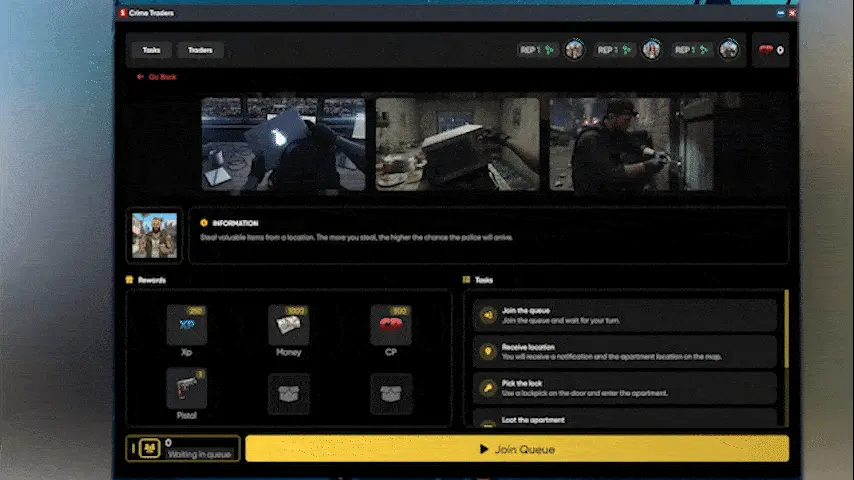Select the first trader avatar in header
Viewport: 854px width, 480px height.
click(x=574, y=49)
